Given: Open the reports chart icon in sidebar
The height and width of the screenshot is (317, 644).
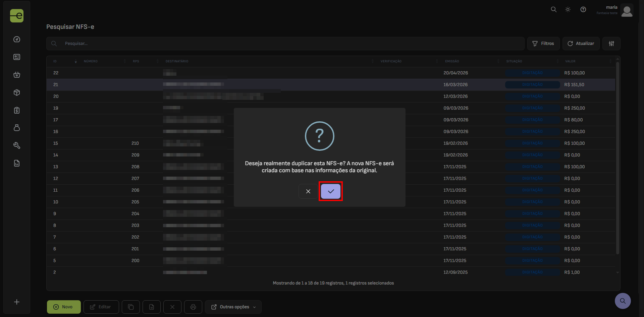Looking at the screenshot, I should click(17, 163).
